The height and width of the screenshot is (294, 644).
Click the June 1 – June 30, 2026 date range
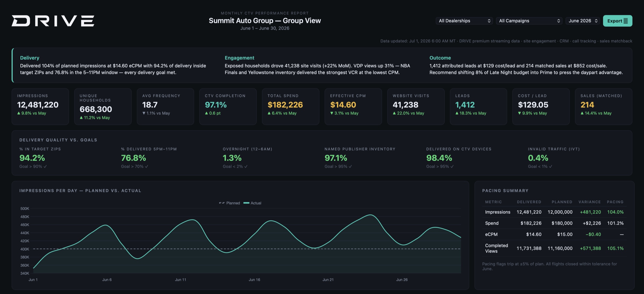click(265, 28)
